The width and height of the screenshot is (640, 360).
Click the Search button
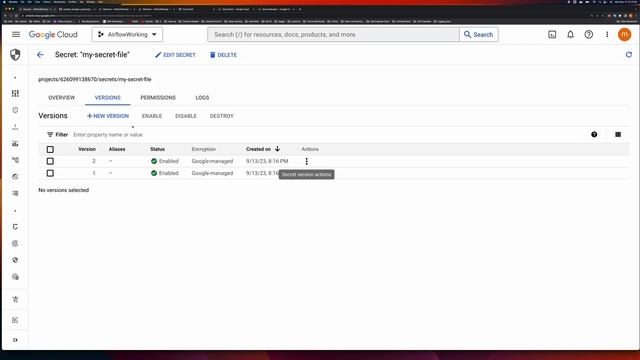point(479,35)
